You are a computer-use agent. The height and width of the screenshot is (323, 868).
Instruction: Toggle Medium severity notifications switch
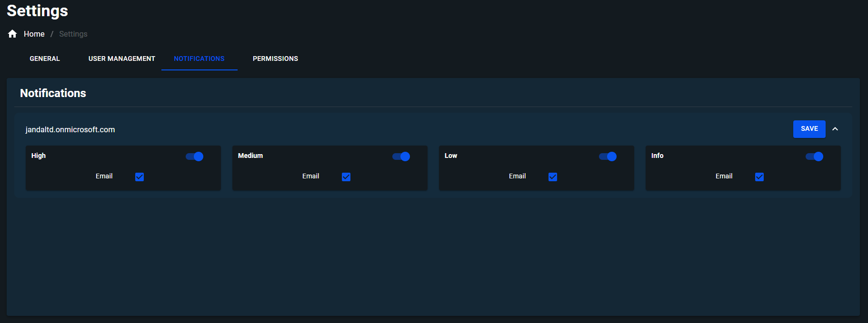click(x=401, y=157)
